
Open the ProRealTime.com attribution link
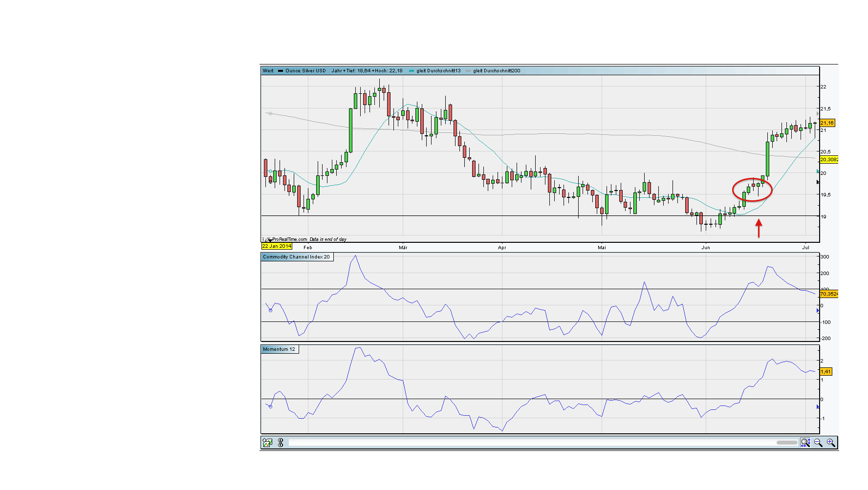[x=289, y=239]
